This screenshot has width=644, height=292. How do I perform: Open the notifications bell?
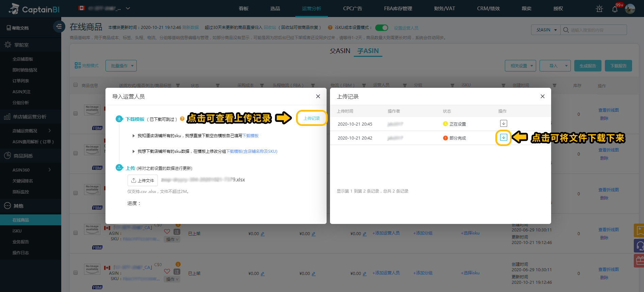(615, 9)
